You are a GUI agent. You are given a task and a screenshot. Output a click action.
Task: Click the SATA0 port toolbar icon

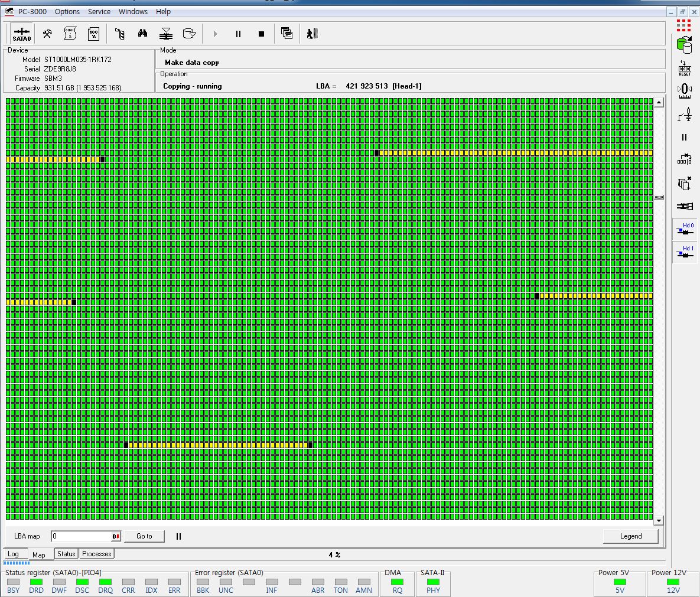pyautogui.click(x=22, y=34)
